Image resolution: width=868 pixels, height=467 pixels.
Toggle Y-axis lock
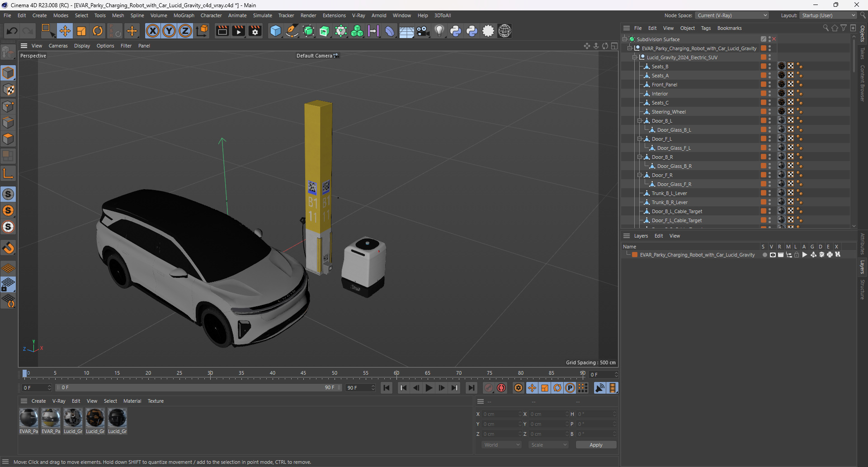coord(169,31)
